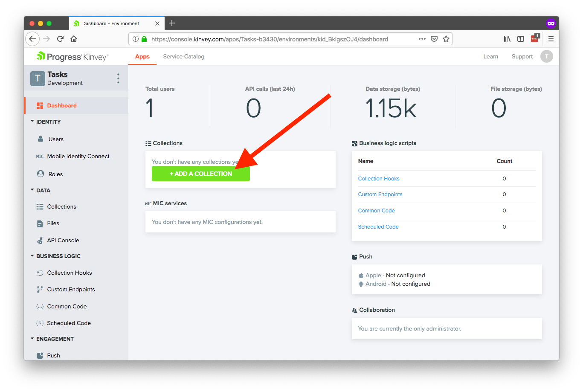Click the browser home icon
The width and height of the screenshot is (583, 392).
pos(74,39)
